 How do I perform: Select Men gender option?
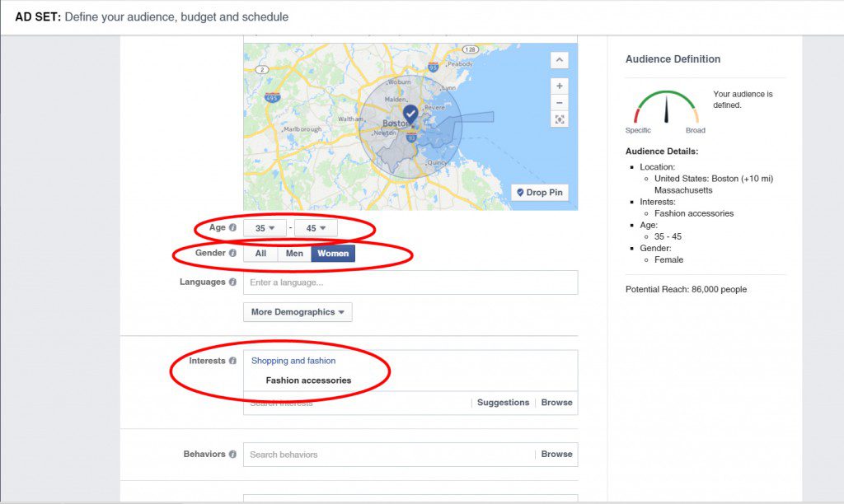(294, 254)
